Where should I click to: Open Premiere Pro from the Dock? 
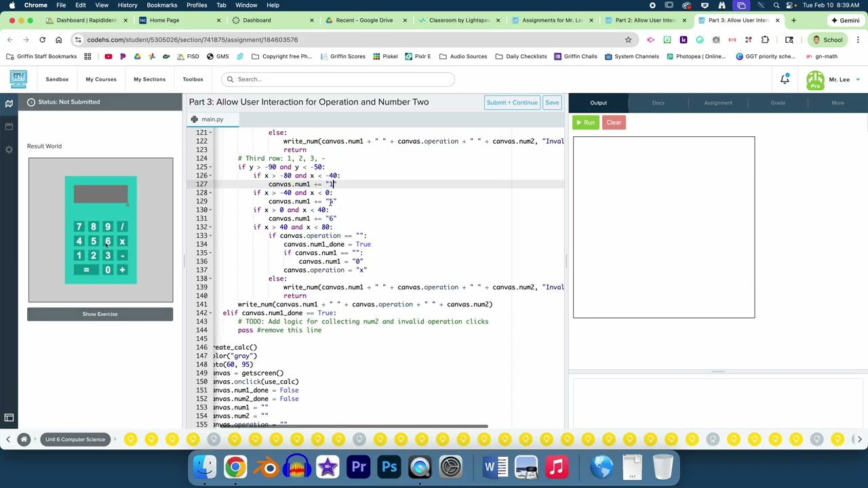click(359, 467)
